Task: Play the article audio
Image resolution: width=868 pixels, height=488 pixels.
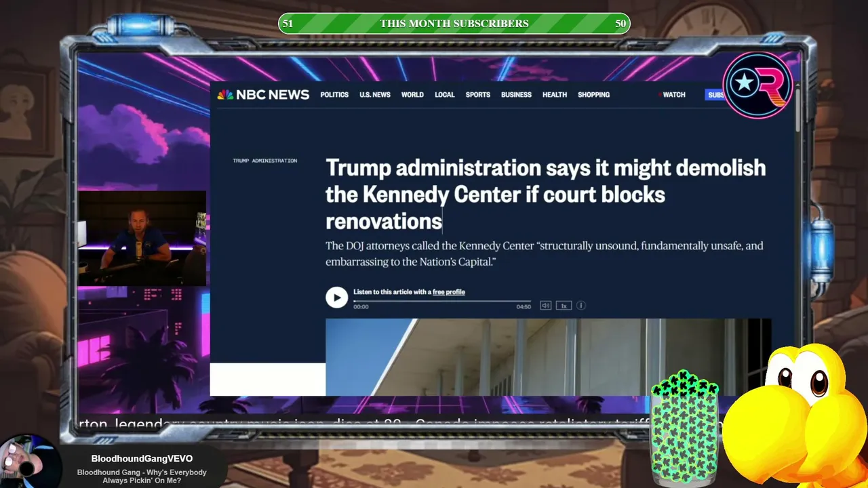Action: (x=336, y=298)
